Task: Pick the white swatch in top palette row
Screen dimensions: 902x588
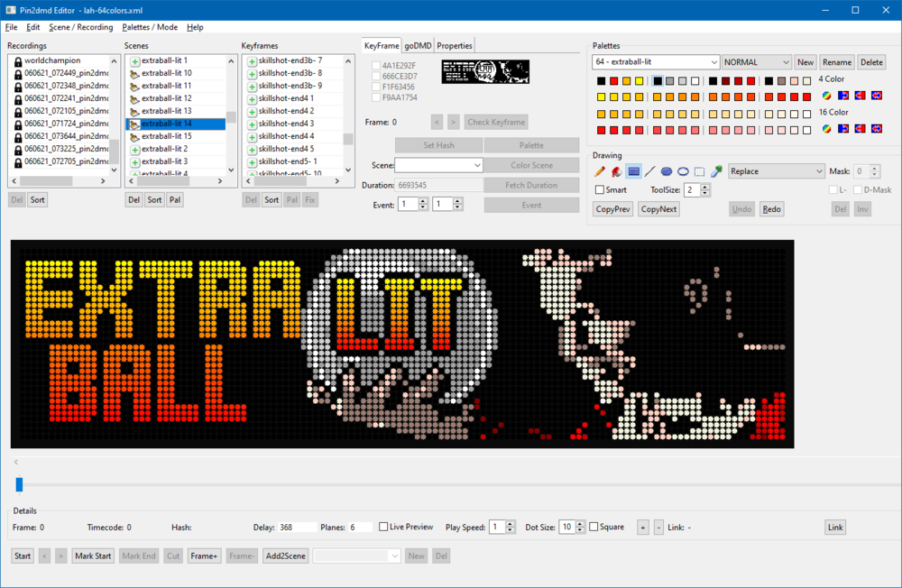Action: tap(695, 81)
